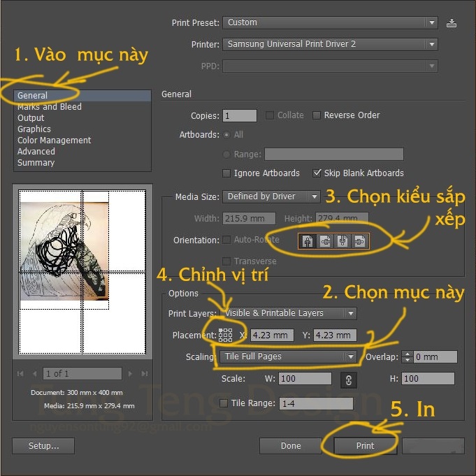This screenshot has width=476, height=476.
Task: Click the Placement X value field
Action: coord(272,336)
